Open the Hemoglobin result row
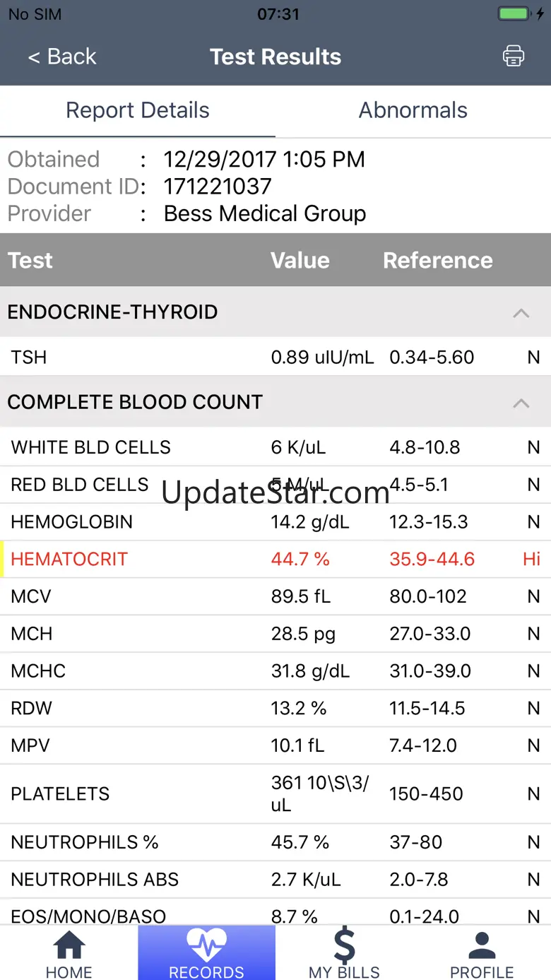Image resolution: width=551 pixels, height=980 pixels. pyautogui.click(x=275, y=522)
